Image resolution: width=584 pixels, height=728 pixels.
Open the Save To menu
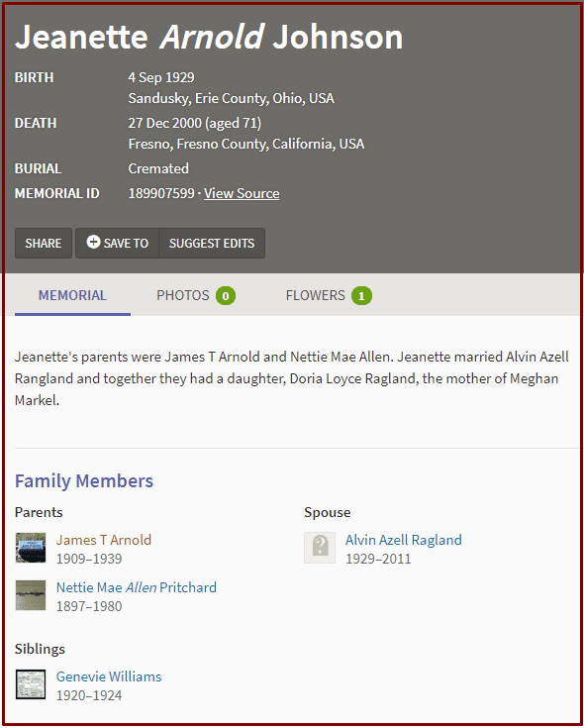[118, 243]
